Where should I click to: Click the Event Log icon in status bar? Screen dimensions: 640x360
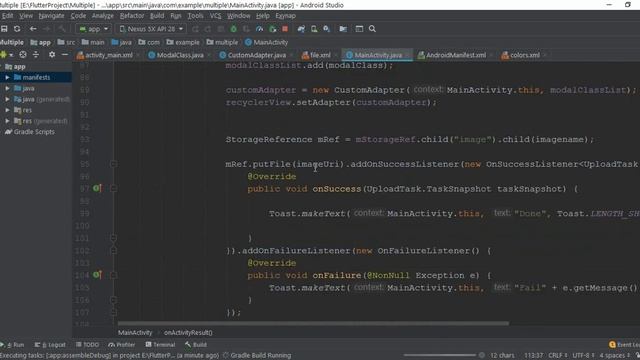point(612,345)
